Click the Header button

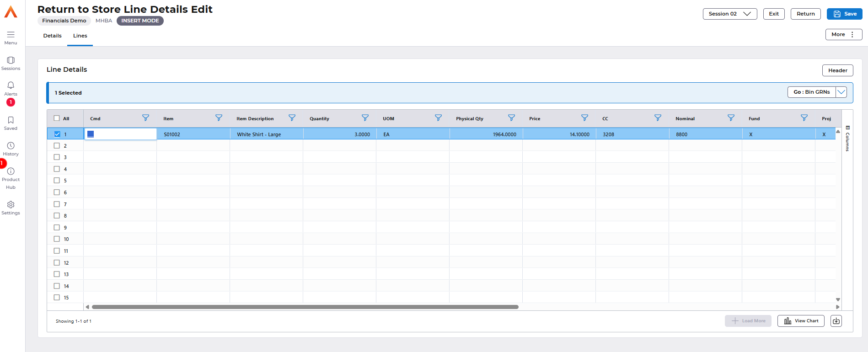pyautogui.click(x=837, y=70)
